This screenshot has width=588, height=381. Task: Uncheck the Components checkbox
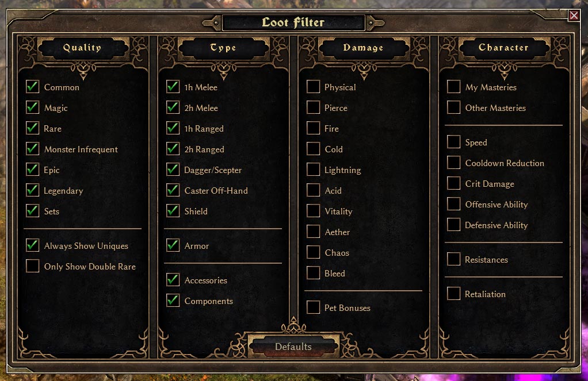(x=173, y=301)
